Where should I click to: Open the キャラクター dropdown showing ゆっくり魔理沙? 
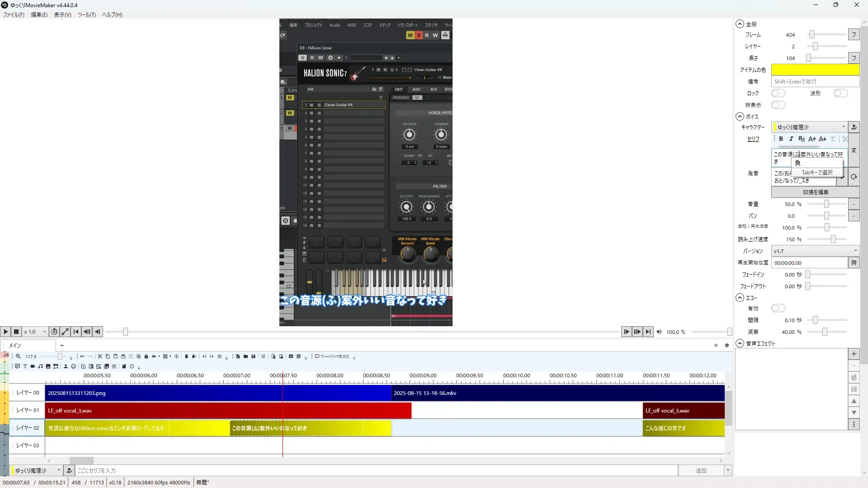tap(809, 127)
